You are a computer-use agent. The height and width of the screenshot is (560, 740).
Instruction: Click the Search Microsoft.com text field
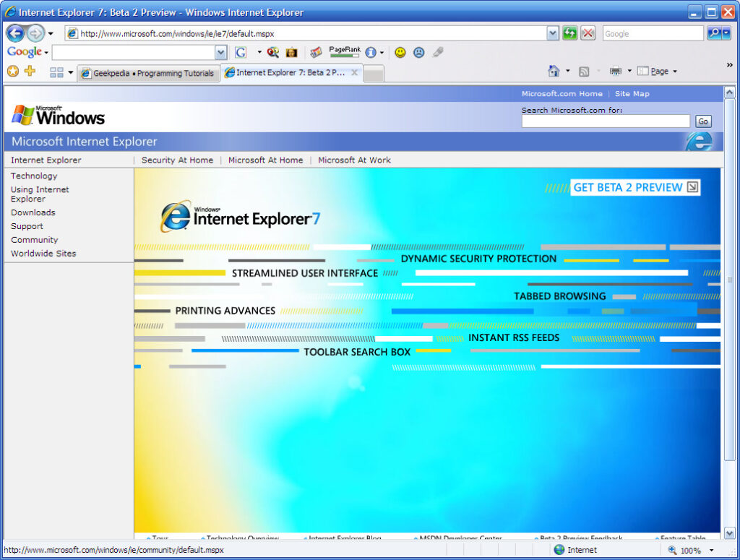tap(606, 121)
